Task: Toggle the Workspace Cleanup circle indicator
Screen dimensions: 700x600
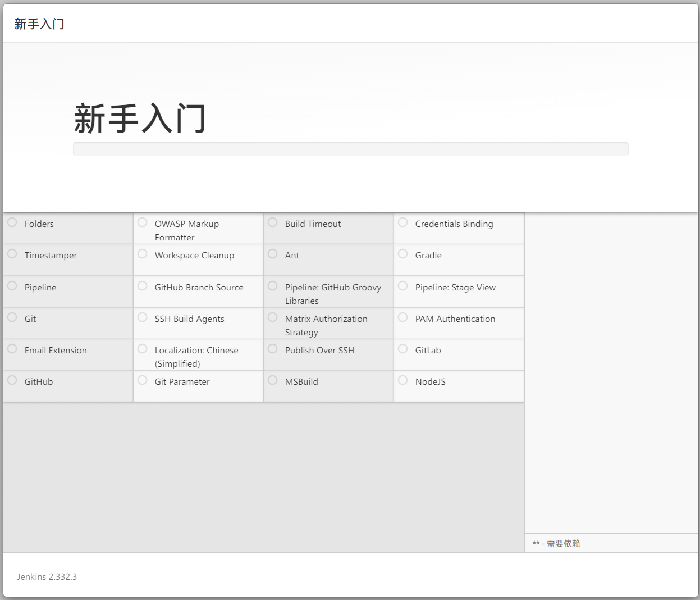Action: click(143, 254)
